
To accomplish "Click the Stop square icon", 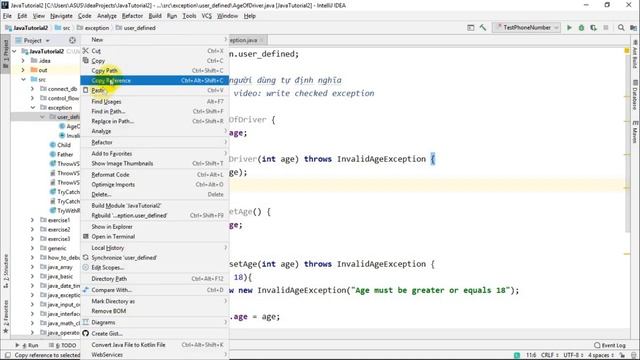I will (606, 28).
